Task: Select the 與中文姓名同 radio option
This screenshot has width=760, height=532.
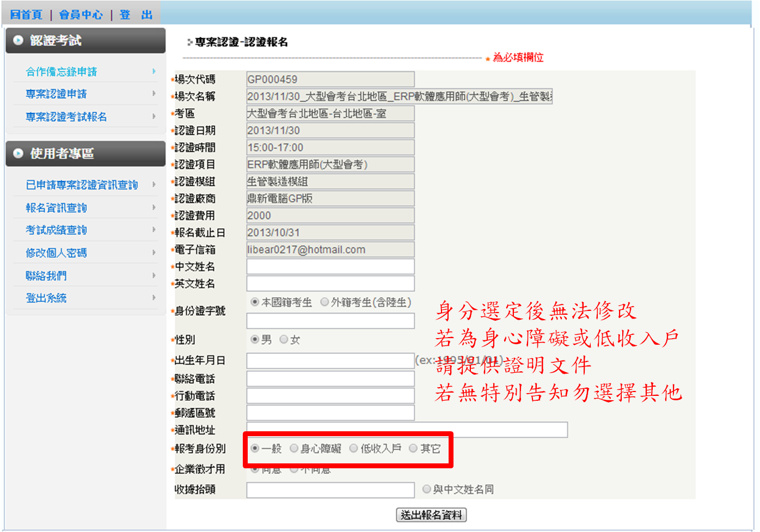Action: pyautogui.click(x=427, y=490)
